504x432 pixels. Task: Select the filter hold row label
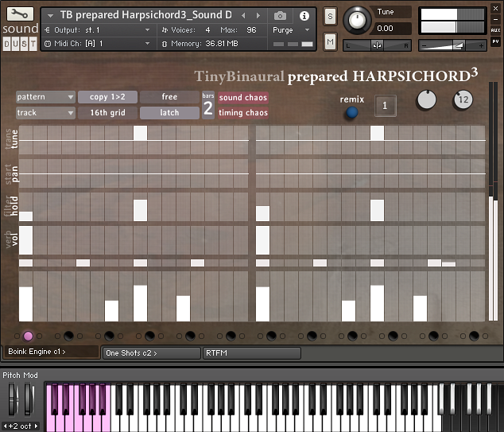pos(11,206)
